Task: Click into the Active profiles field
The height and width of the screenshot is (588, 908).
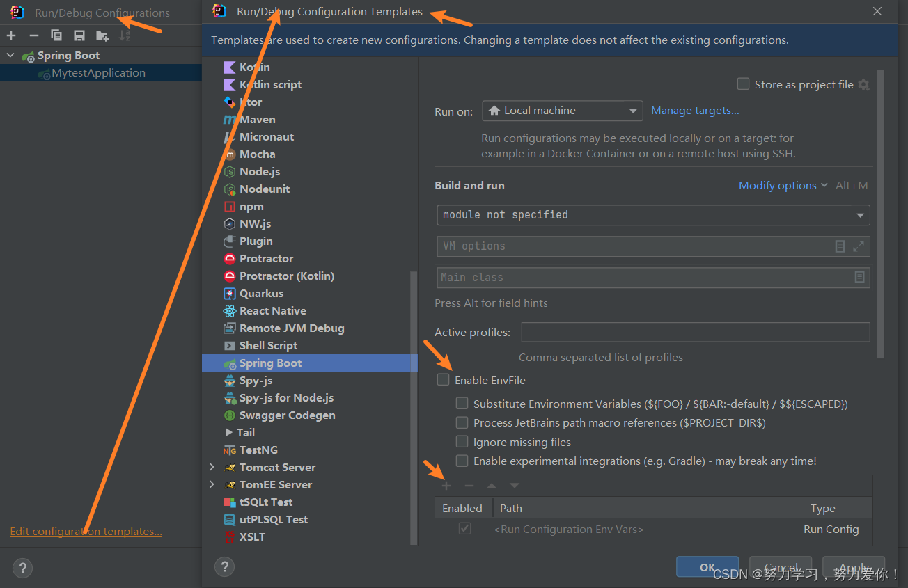Action: click(x=696, y=332)
